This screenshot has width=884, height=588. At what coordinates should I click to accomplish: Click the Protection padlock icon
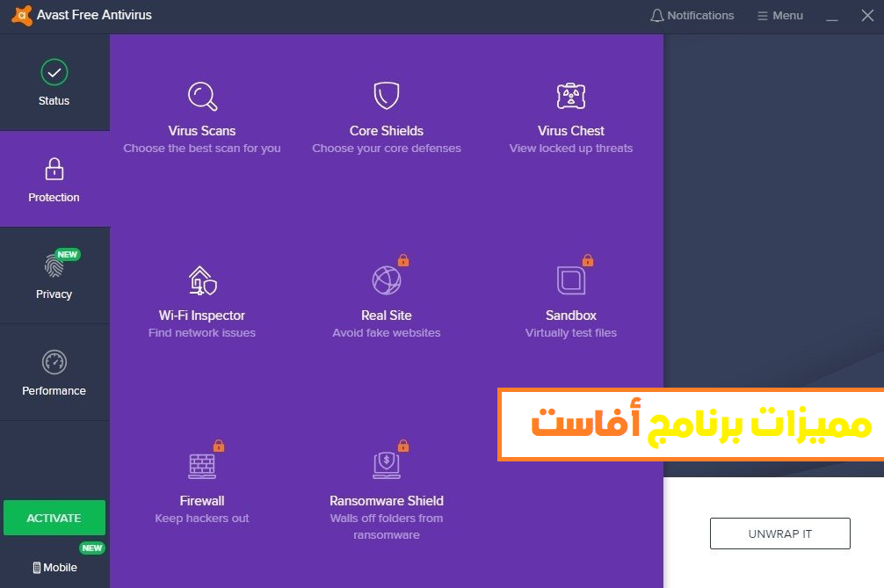(54, 169)
